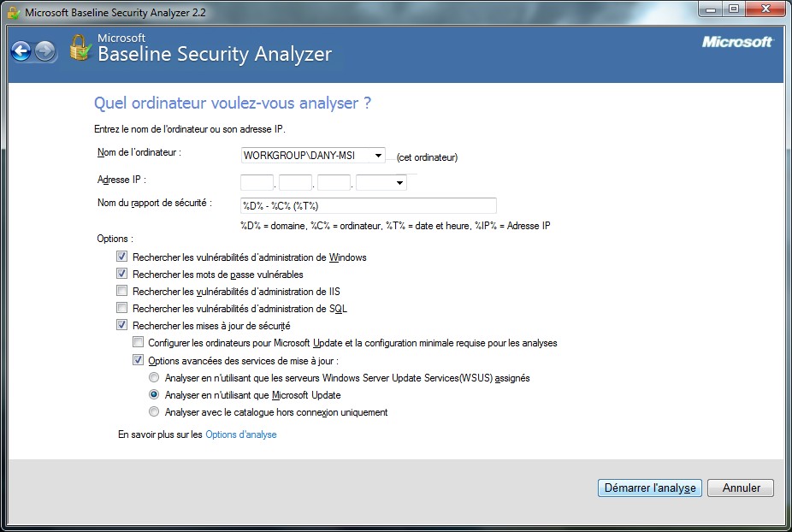Click the Microsoft logo in header
Viewport: 792px width, 532px height.
point(737,42)
